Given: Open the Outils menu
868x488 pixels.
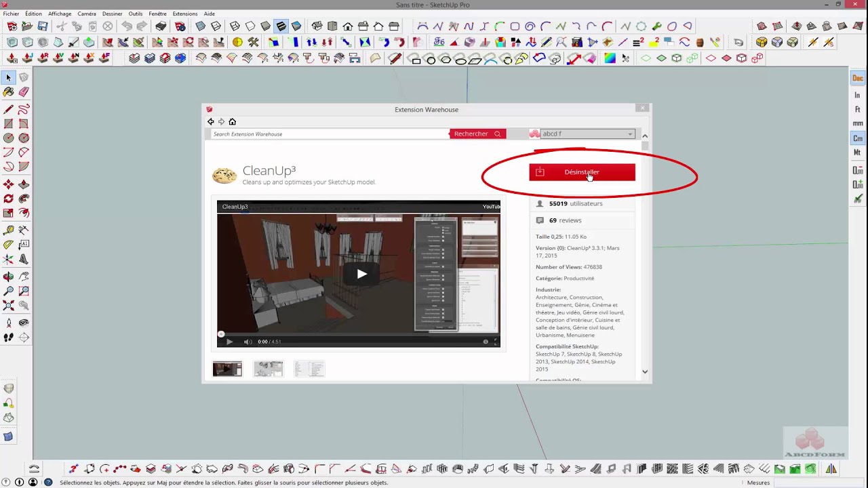Looking at the screenshot, I should pos(136,14).
